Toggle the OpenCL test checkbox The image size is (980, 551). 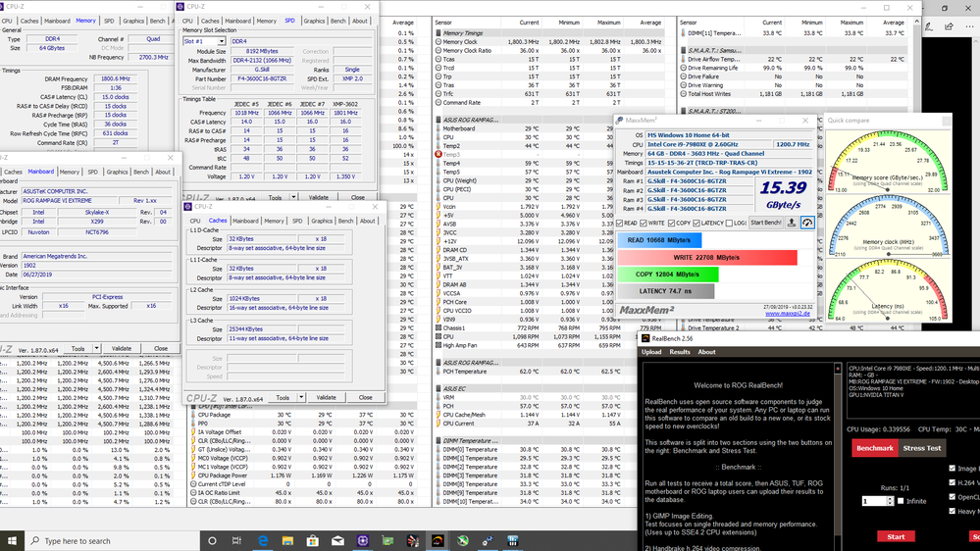coord(952,497)
